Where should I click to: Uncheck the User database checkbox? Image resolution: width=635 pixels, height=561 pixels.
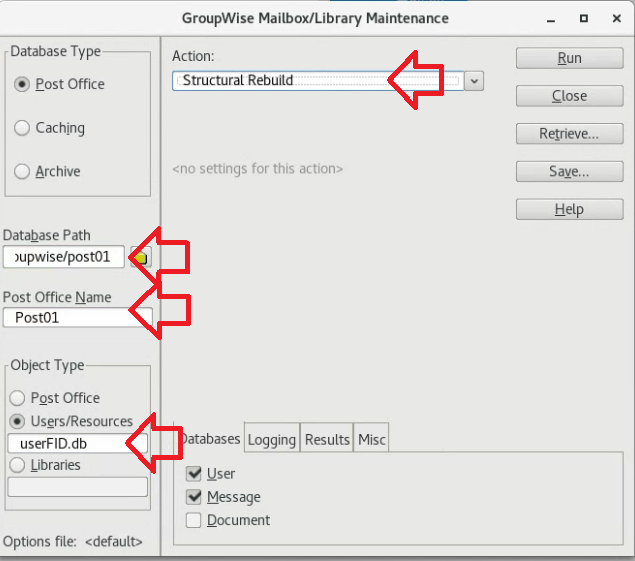pos(194,474)
